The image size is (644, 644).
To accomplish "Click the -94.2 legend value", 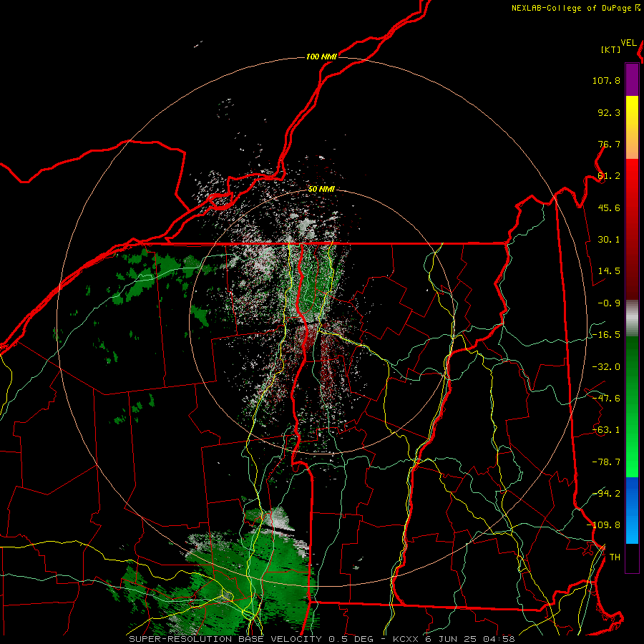I will (x=606, y=493).
